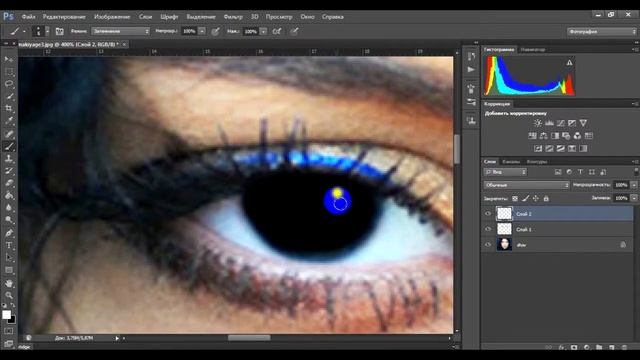Hide layer Слой 2
This screenshot has width=640, height=360.
(x=488, y=213)
